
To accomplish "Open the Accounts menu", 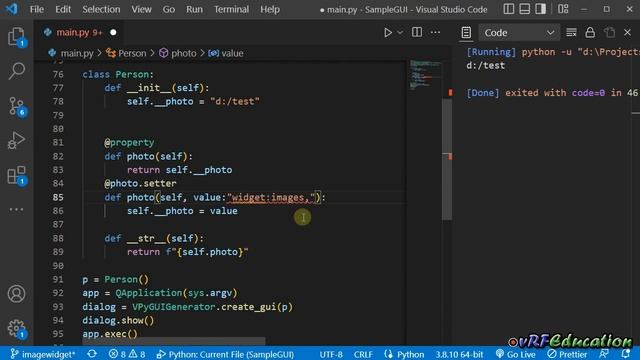I will coord(16,294).
